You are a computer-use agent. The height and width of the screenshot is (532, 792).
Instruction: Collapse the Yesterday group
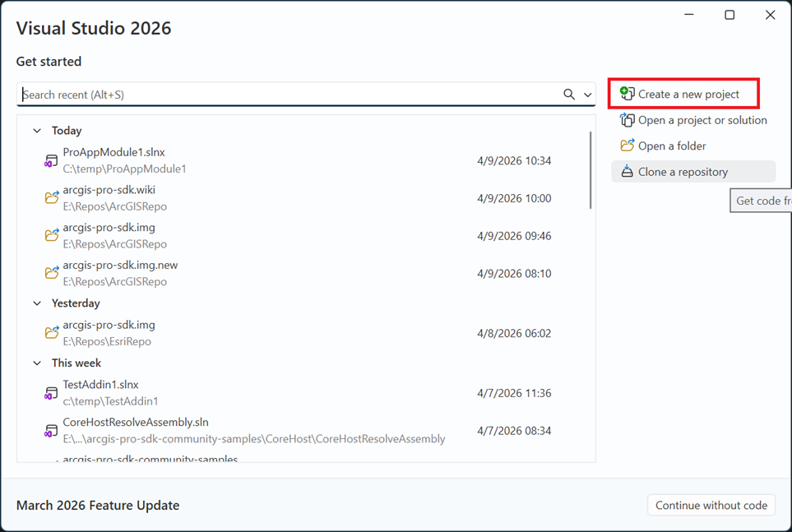[37, 303]
